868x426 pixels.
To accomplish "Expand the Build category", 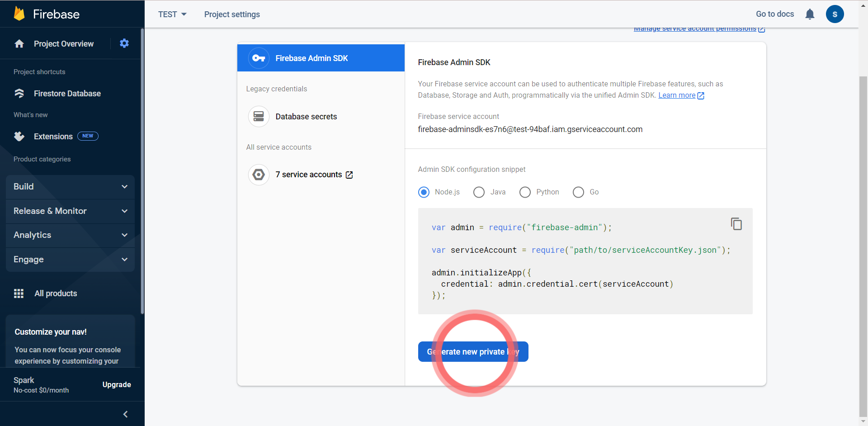I will [70, 187].
